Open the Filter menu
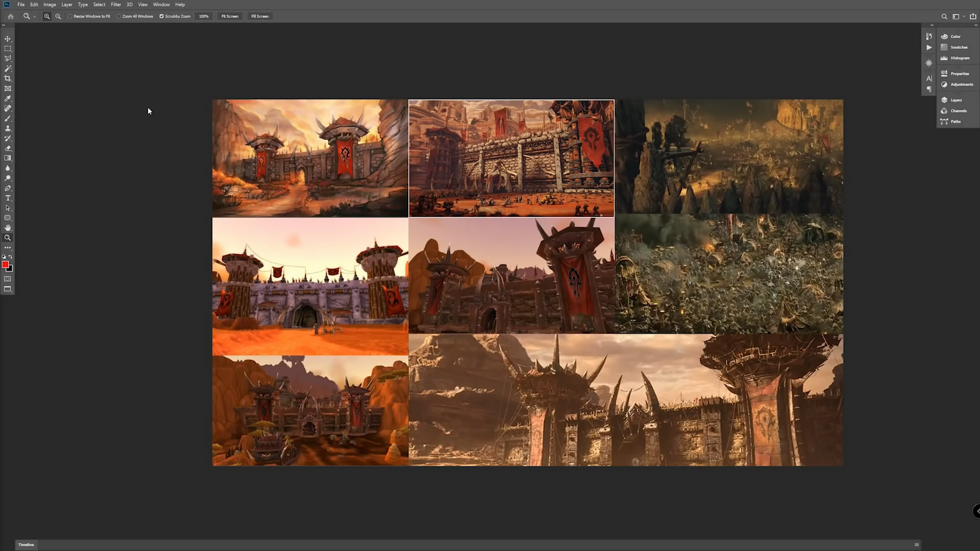 (116, 5)
